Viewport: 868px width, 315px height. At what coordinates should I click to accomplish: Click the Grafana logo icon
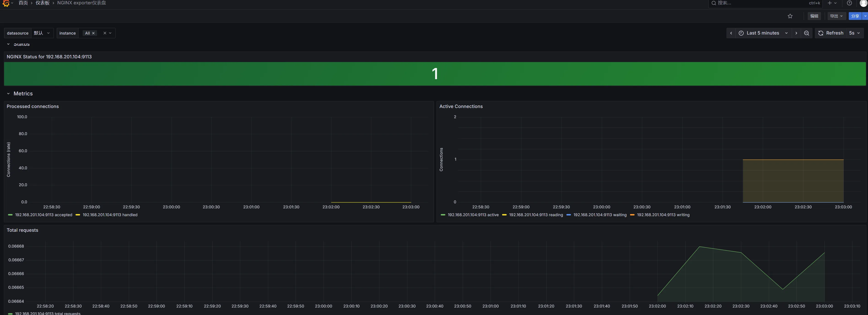[6, 3]
